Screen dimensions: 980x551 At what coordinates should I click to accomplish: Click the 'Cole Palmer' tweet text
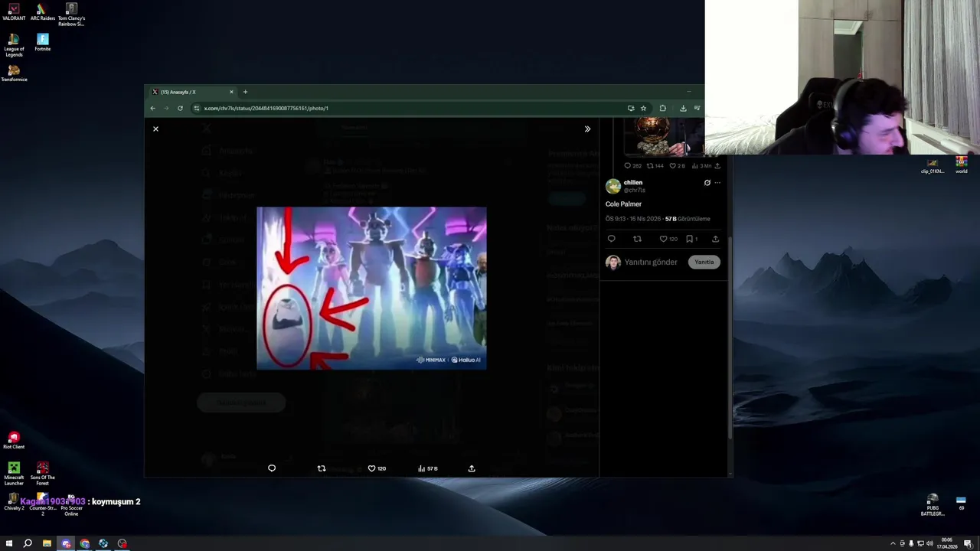[623, 204]
